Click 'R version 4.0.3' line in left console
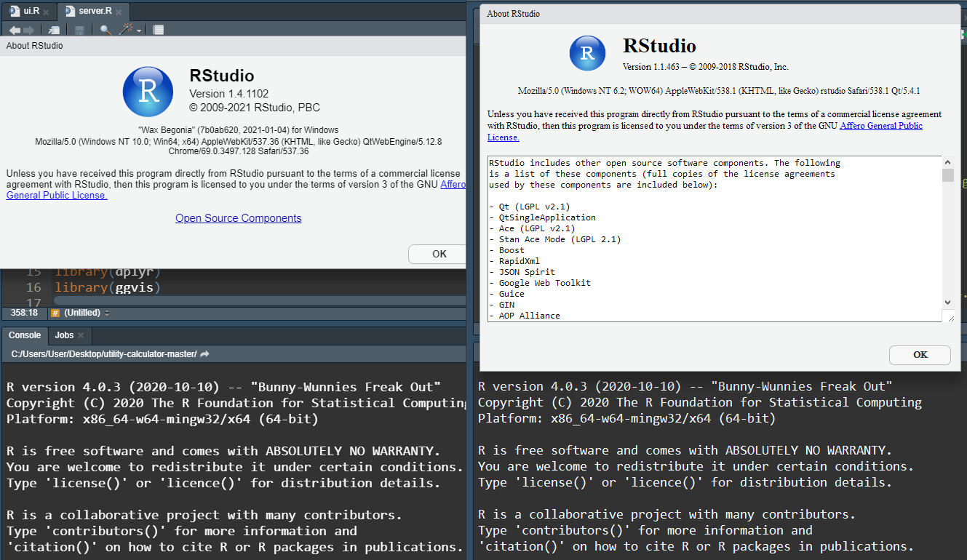The image size is (967, 560). pos(223,387)
